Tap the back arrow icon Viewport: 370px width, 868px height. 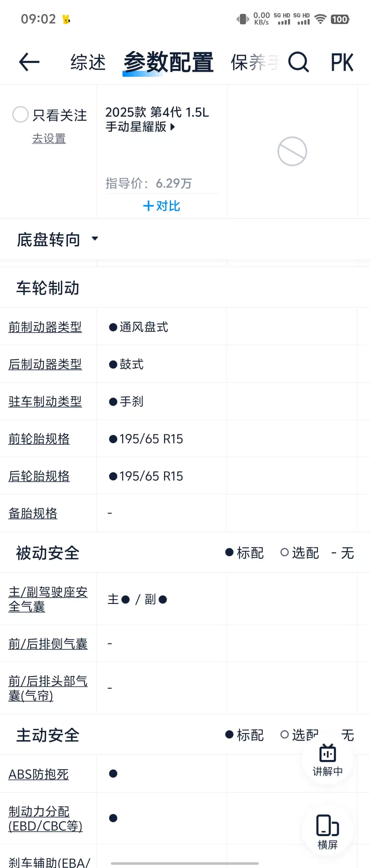coord(29,62)
